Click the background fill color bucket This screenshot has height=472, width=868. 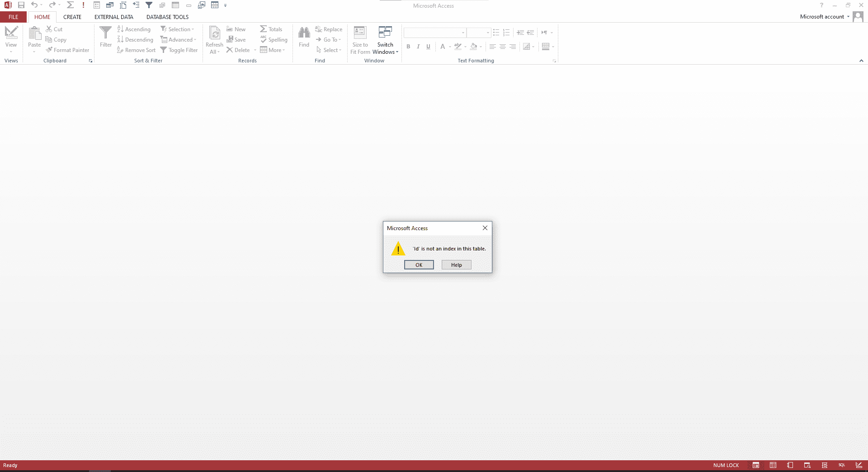tap(474, 46)
